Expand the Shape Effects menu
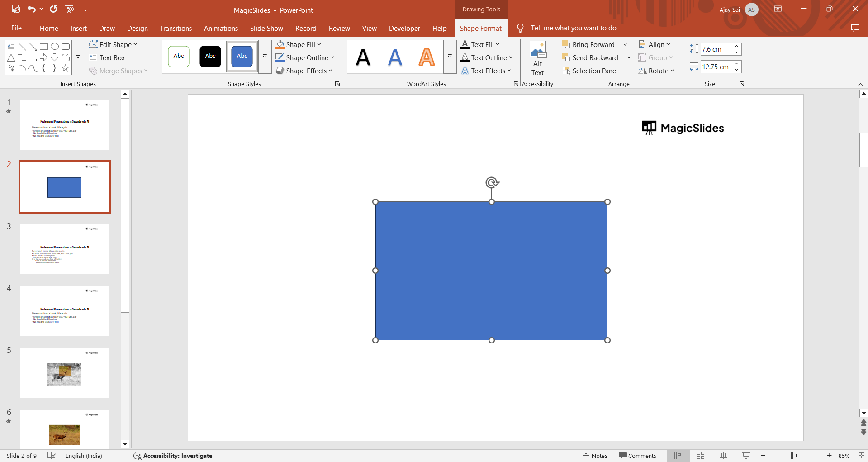 click(x=304, y=71)
